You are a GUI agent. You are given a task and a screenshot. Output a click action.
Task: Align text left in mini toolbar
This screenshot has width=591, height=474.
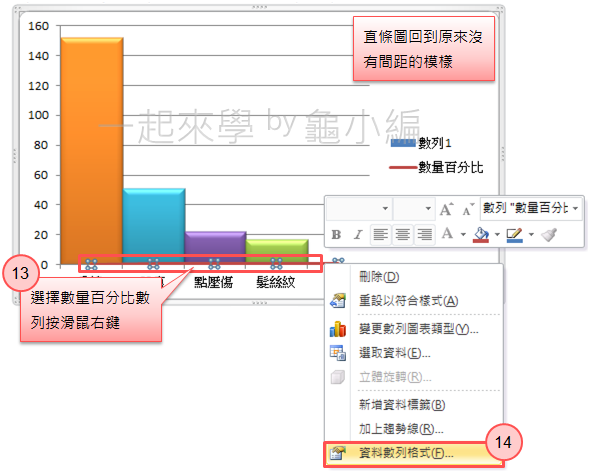(381, 234)
